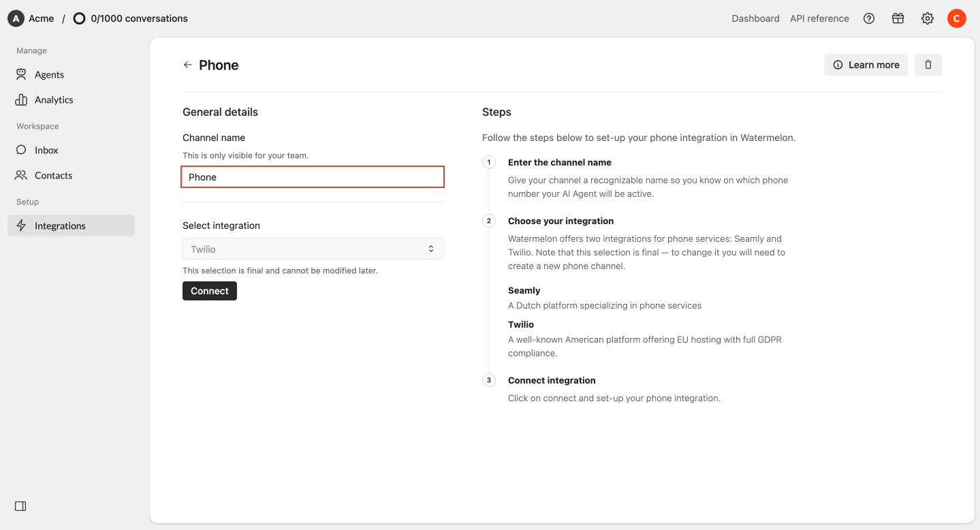980x530 pixels.
Task: Click the Learn more button
Action: pyautogui.click(x=866, y=65)
